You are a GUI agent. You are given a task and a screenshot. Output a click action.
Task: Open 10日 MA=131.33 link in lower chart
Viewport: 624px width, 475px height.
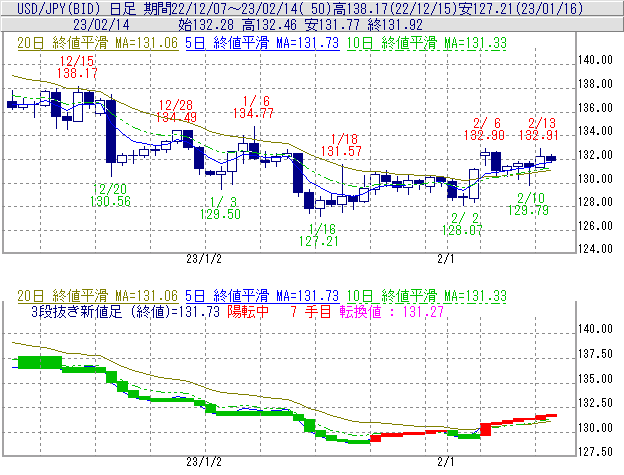click(427, 296)
